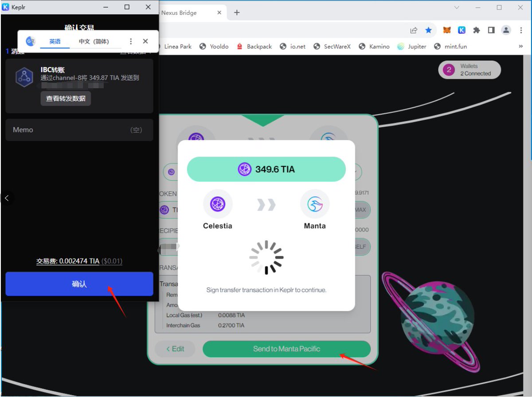Select 中文 (简体) tab in translate popup
Viewport: 532px width, 397px height.
pos(94,41)
